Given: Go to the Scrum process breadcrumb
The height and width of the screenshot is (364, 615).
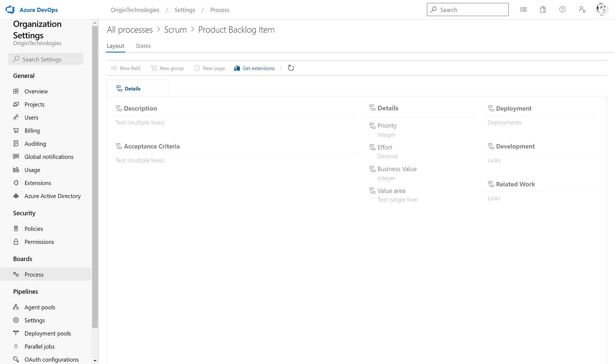Looking at the screenshot, I should point(175,30).
